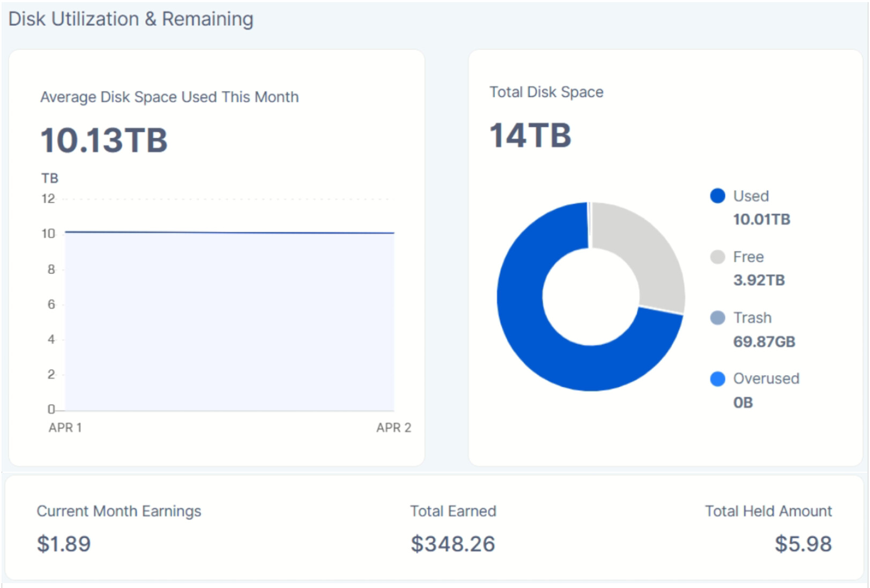Viewport: 870px width, 588px height.
Task: Click the 0B overused value
Action: click(743, 403)
